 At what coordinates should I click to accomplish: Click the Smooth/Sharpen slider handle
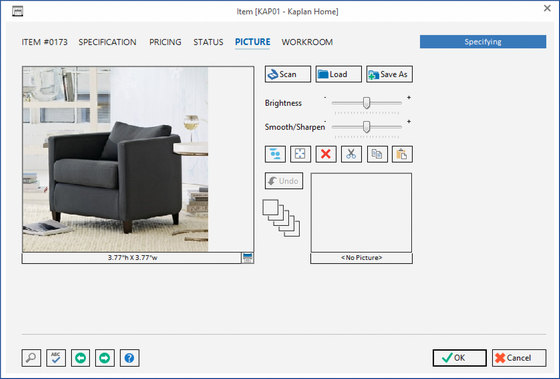click(366, 127)
